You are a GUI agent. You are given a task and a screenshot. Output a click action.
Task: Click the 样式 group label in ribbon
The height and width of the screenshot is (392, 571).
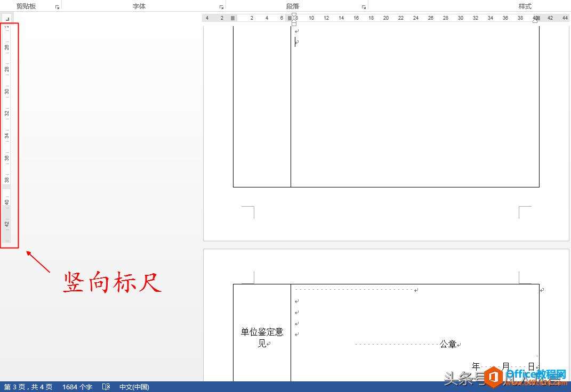(x=525, y=6)
